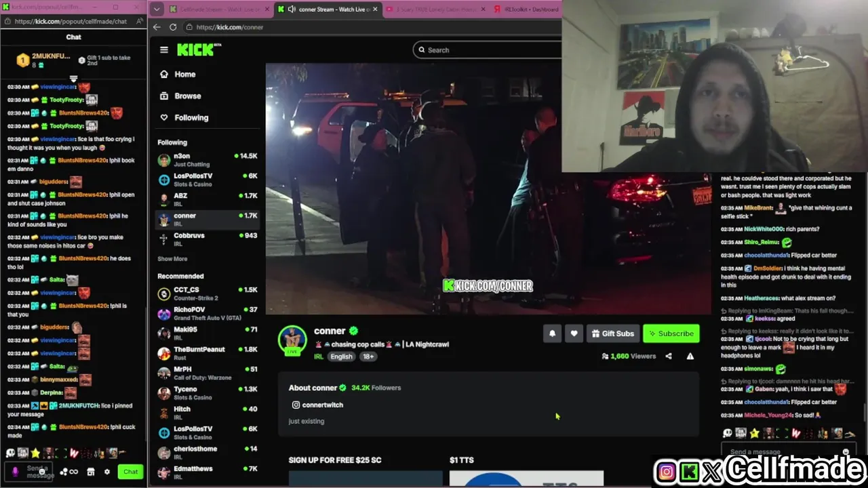Select the IRL category link

click(319, 357)
